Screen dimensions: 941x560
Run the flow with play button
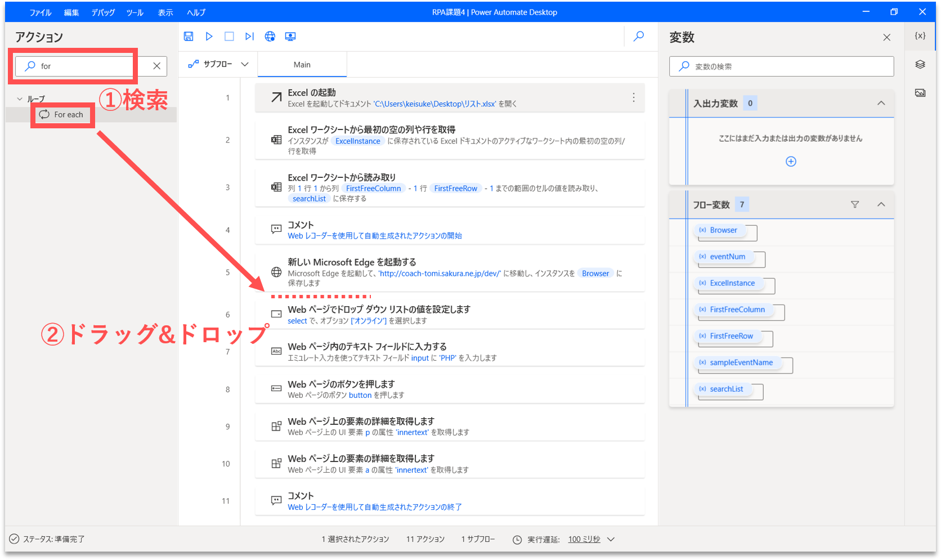coord(209,37)
